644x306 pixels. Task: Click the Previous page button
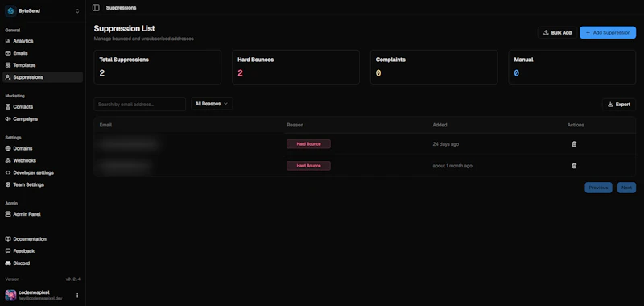point(598,188)
